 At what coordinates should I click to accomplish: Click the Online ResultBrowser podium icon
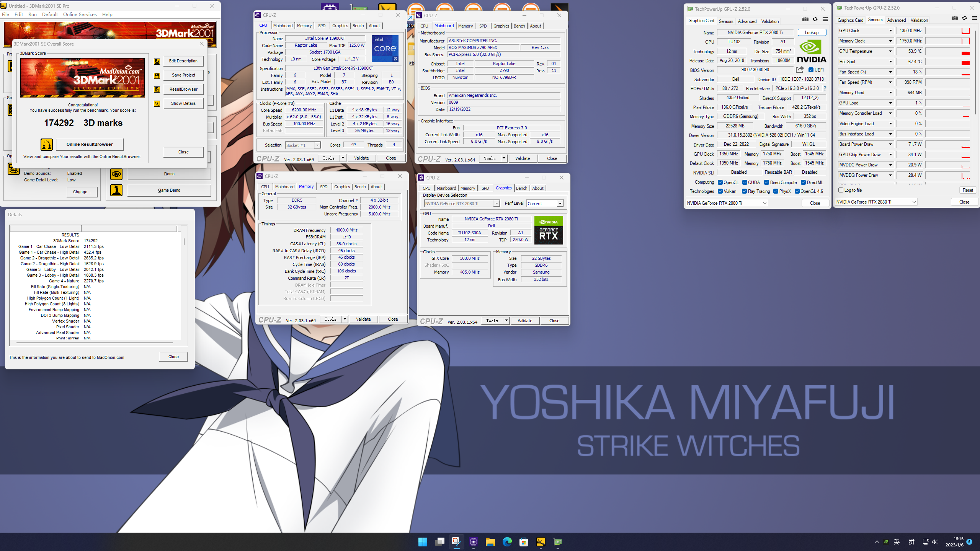click(x=47, y=144)
